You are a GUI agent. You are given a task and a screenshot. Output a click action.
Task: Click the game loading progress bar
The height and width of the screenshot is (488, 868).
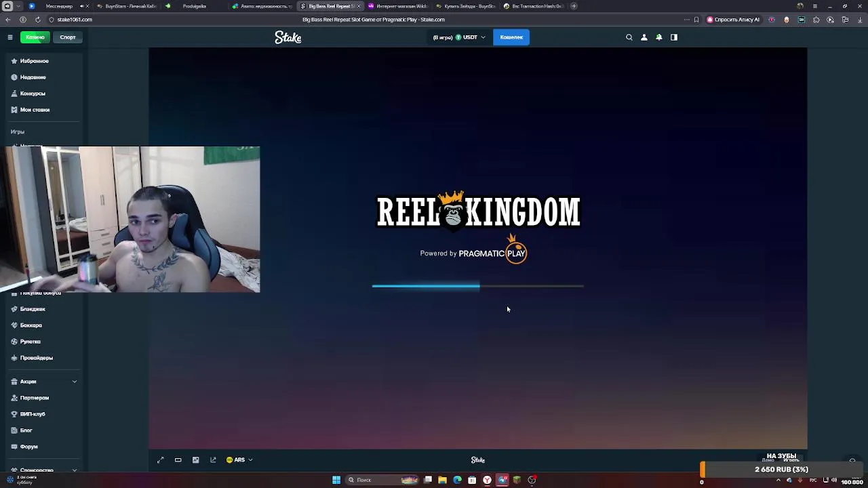(477, 286)
